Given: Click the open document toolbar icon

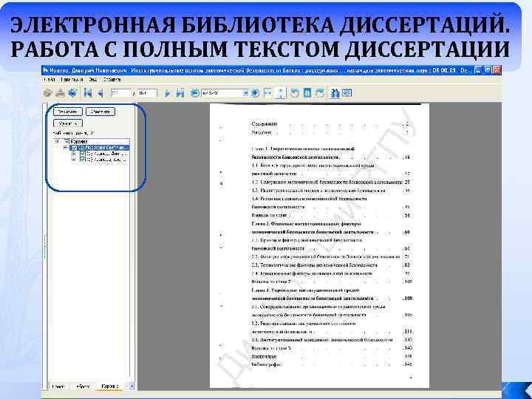Looking at the screenshot, I should click(x=48, y=92).
